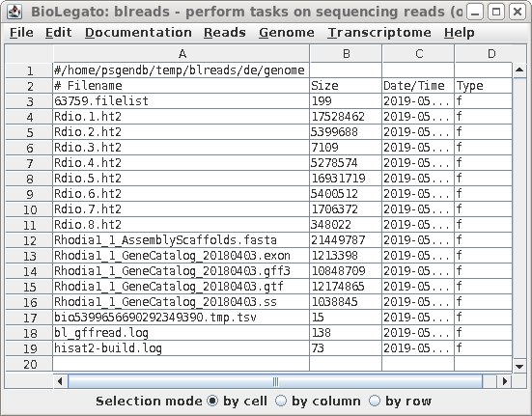Open the Transcriptome menu

point(379,33)
